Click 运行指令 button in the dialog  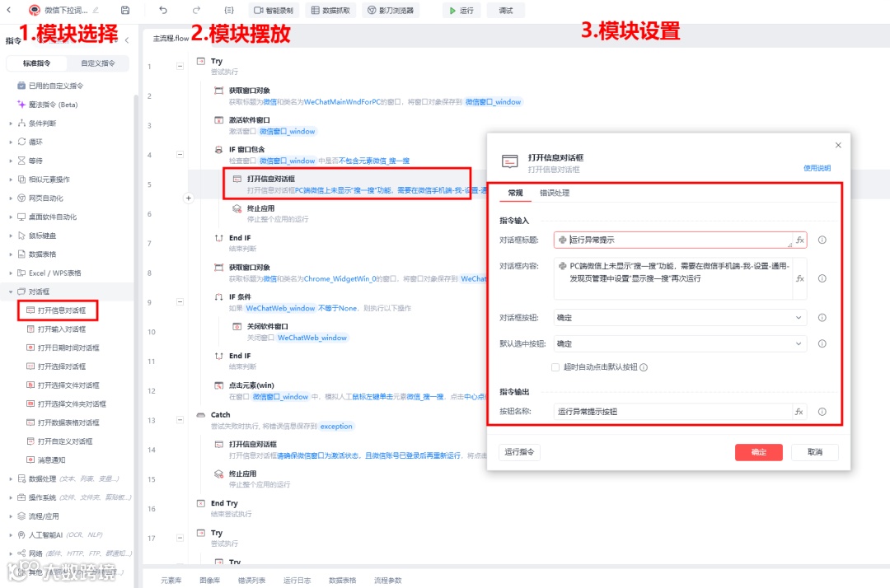coord(519,452)
